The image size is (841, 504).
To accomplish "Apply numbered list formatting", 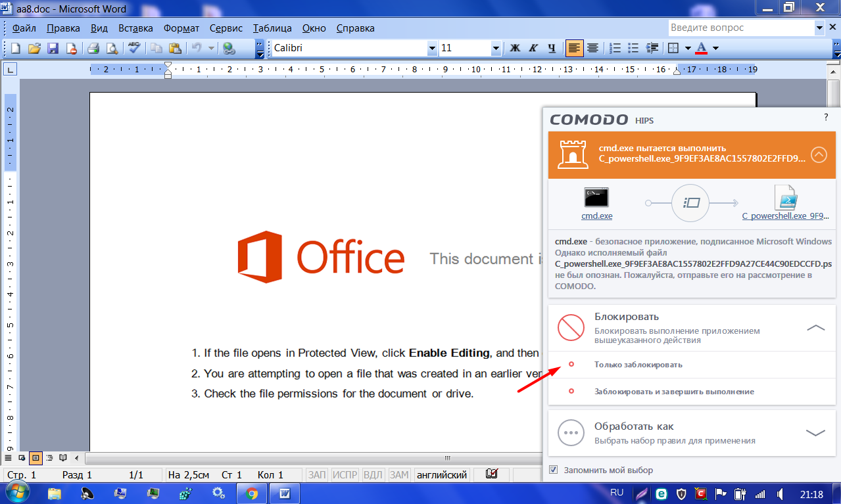I will 615,48.
